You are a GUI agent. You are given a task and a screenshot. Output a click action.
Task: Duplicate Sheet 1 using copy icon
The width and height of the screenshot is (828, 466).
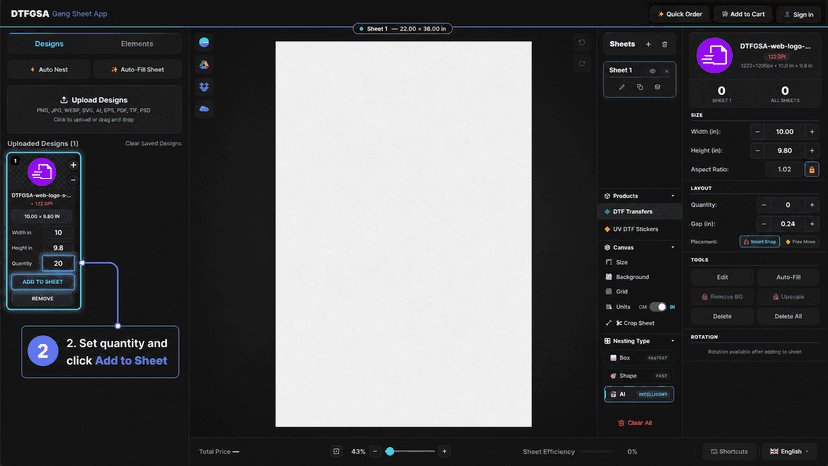639,87
